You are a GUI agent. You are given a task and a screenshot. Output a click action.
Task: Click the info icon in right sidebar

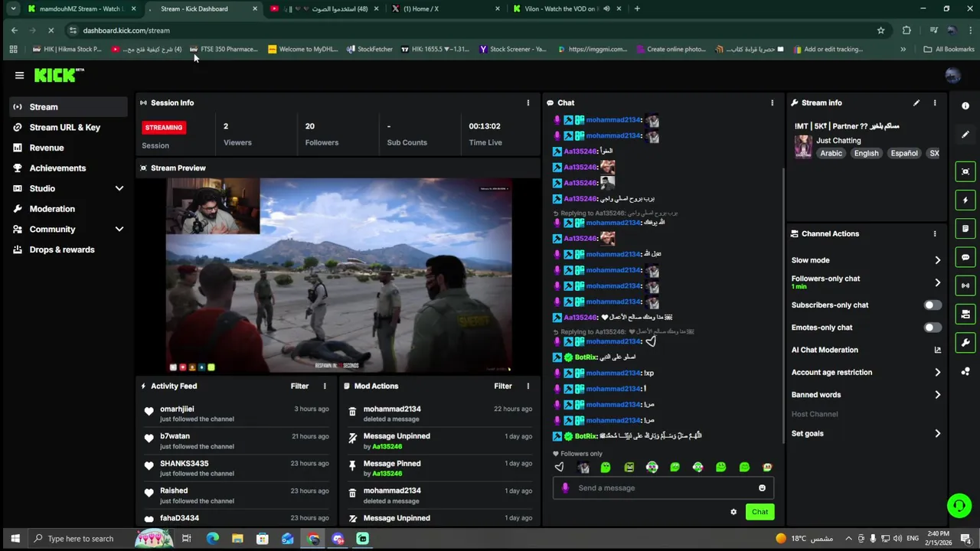coord(965,106)
